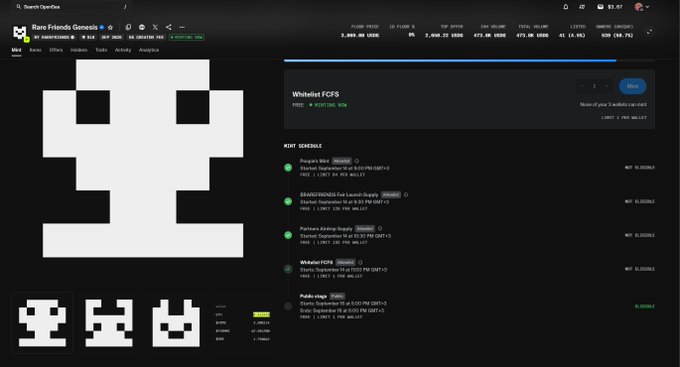The height and width of the screenshot is (367, 680).
Task: Click the first mint stage's green checkmark
Action: point(288,167)
